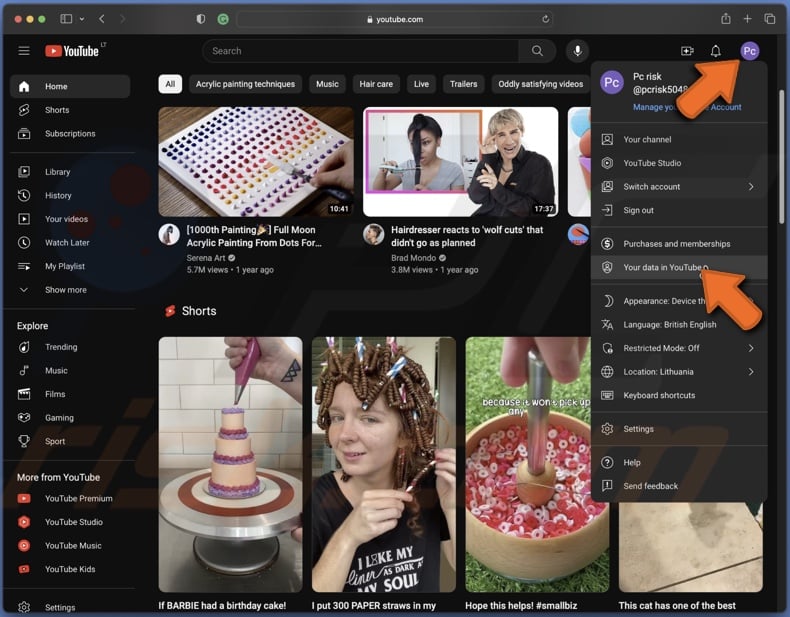Select Acrylic painting techniques chip

click(x=245, y=84)
